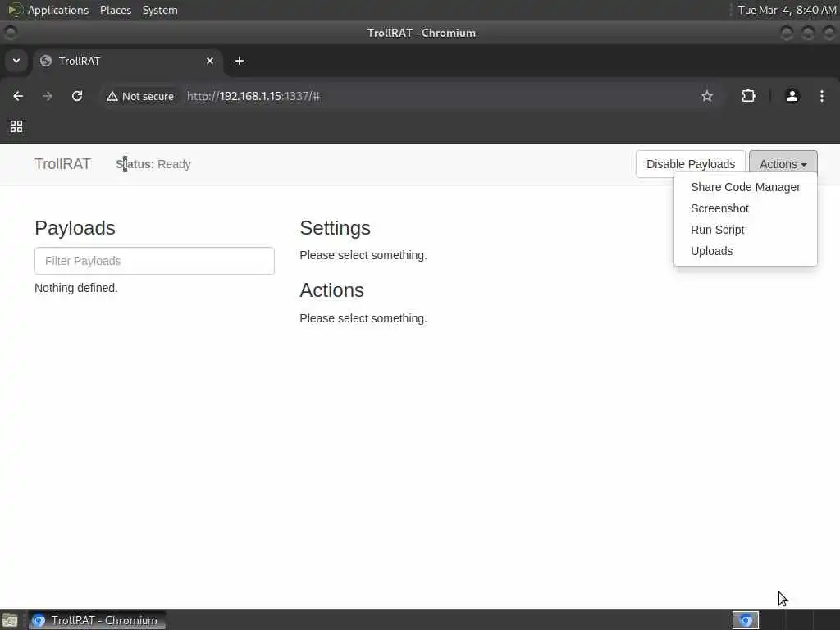Click the Payloads heading
This screenshot has width=840, height=630.
(75, 228)
